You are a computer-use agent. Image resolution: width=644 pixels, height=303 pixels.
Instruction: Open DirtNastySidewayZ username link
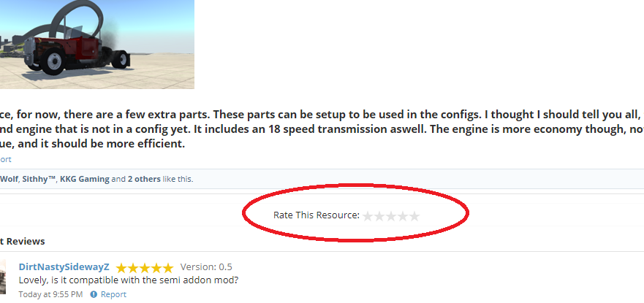(64, 267)
